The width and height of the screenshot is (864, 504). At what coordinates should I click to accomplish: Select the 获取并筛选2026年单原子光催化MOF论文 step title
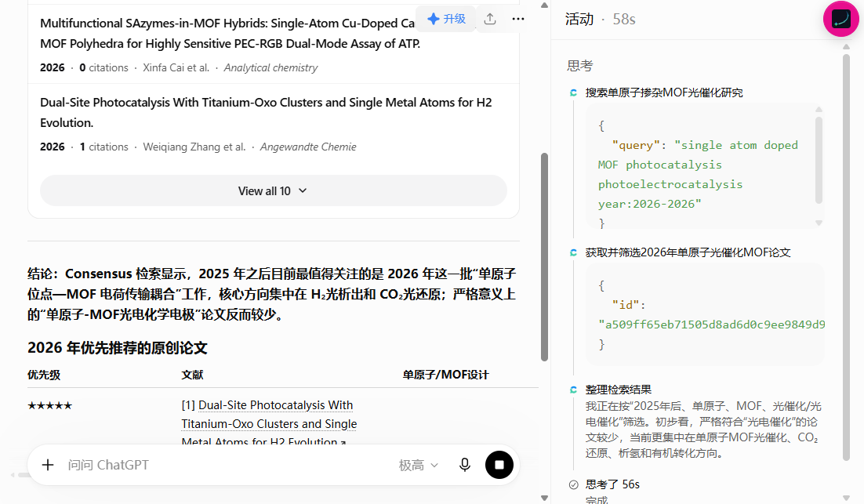point(688,253)
